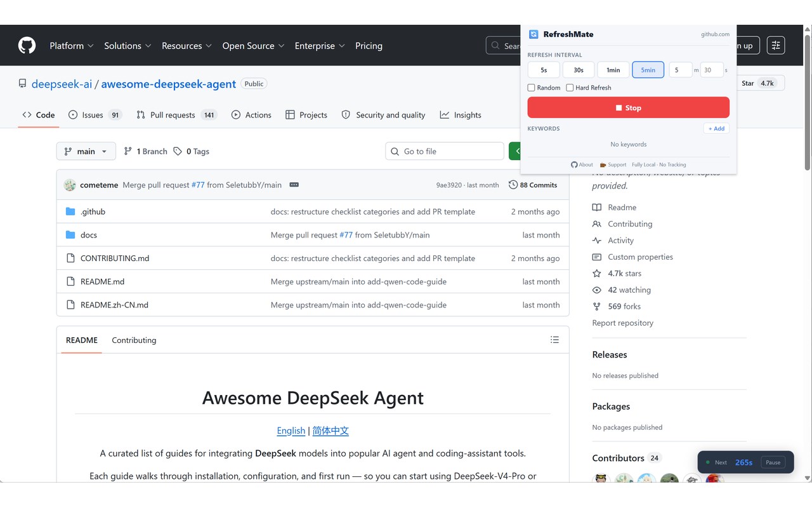This screenshot has height=508, width=812.
Task: Open the docs folder name link
Action: coord(89,235)
